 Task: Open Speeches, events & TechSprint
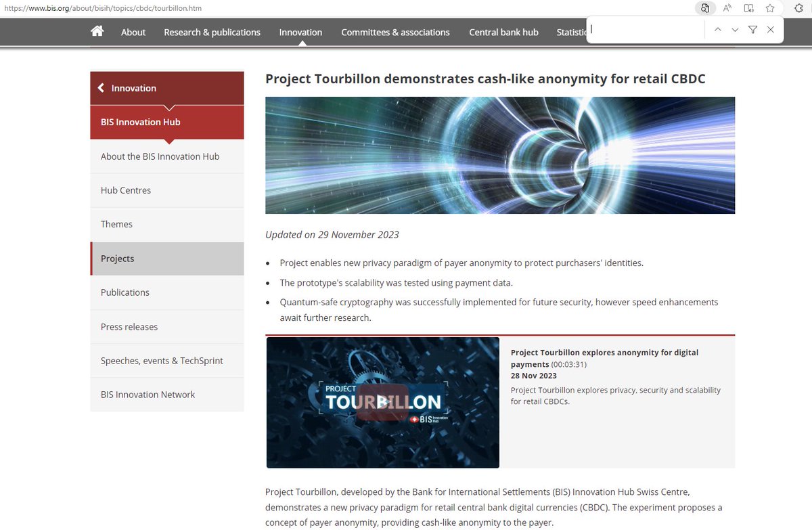[x=167, y=361]
